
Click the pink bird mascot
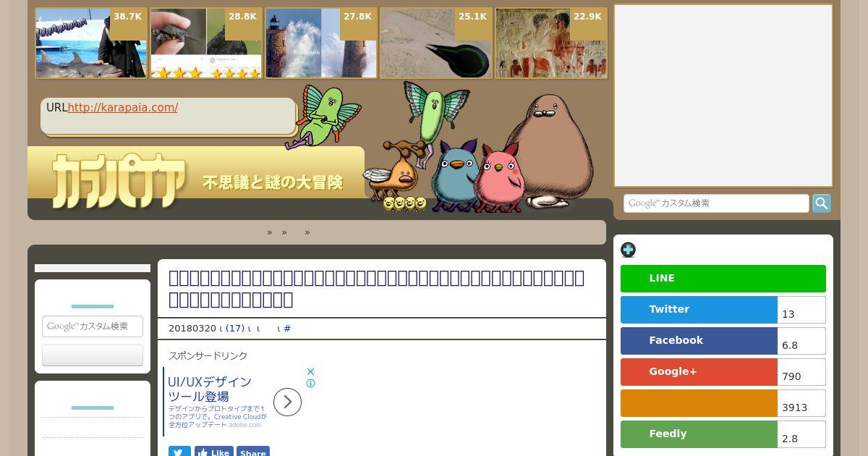[x=500, y=177]
